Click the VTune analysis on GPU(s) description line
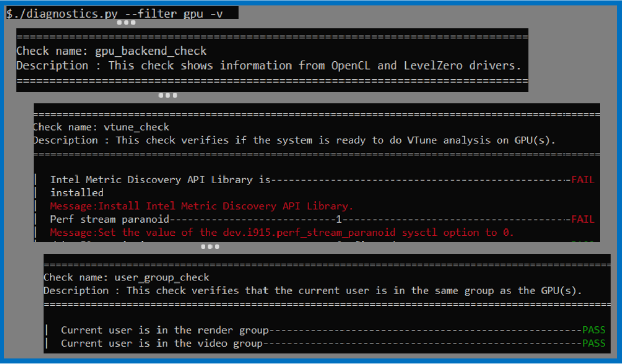 pyautogui.click(x=294, y=140)
